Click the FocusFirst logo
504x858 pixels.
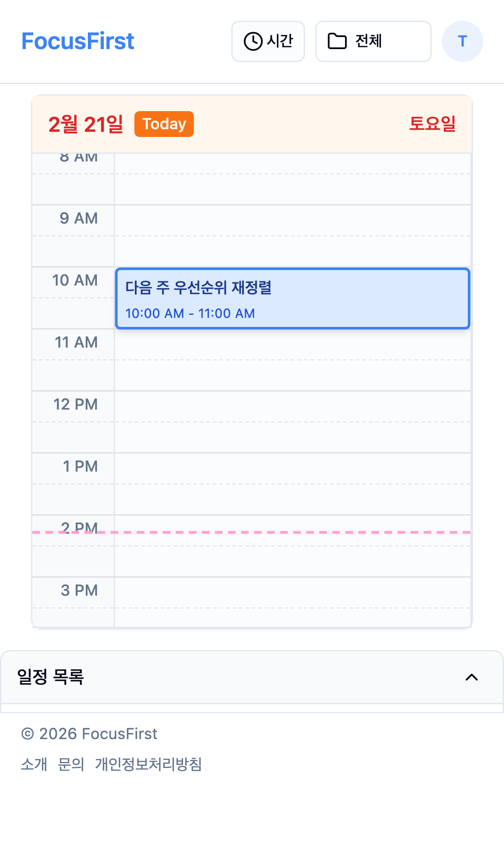(x=79, y=41)
